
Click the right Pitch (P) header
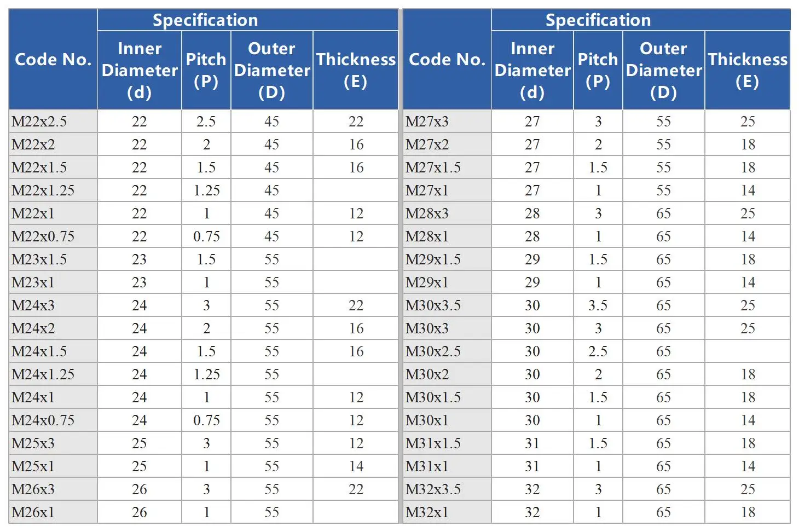coord(598,70)
